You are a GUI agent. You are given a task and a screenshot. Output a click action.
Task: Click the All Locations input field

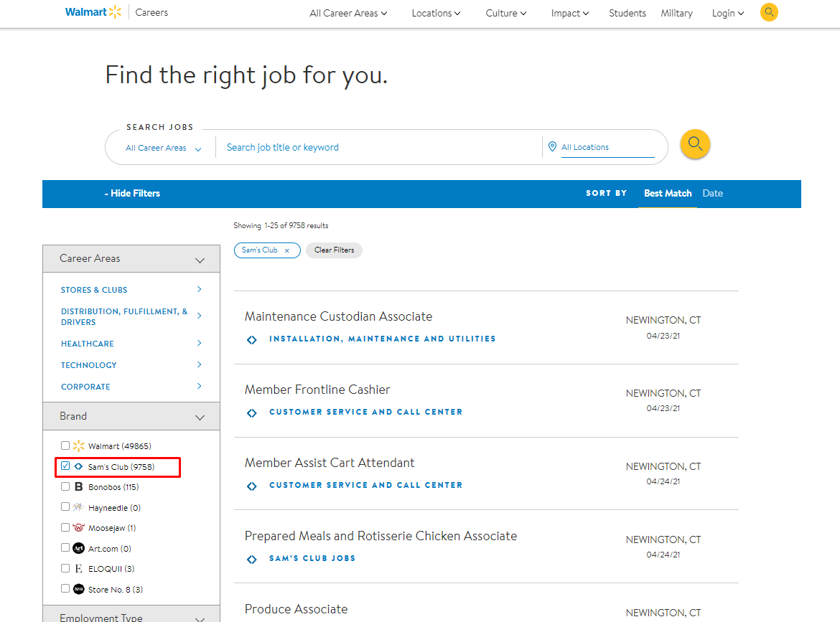click(x=607, y=147)
